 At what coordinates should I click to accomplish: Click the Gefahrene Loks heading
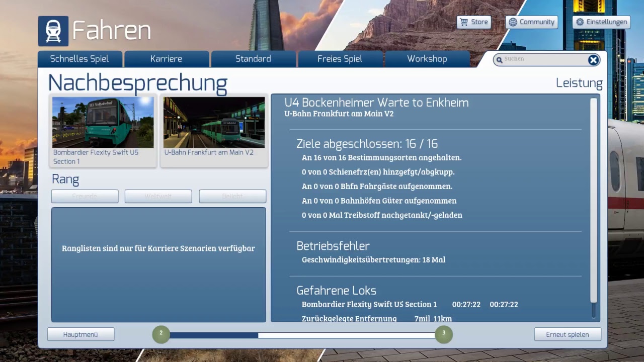click(337, 291)
